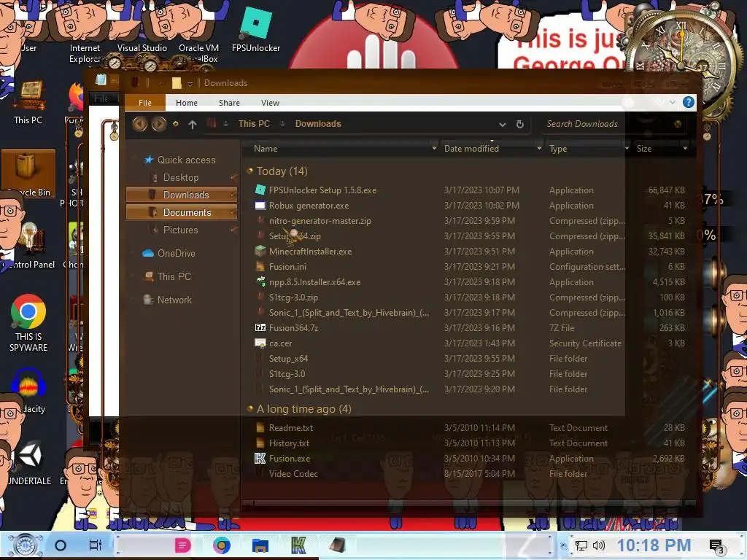The width and height of the screenshot is (747, 560).
Task: Select the npp.8.5.Installer.x64.exe file icon
Action: coord(260,281)
